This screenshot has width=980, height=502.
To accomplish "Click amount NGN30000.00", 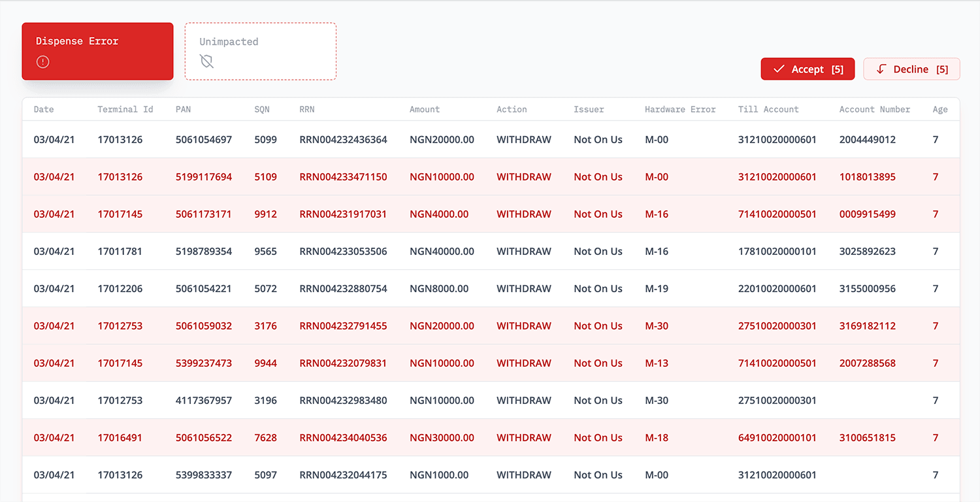I will 442,437.
